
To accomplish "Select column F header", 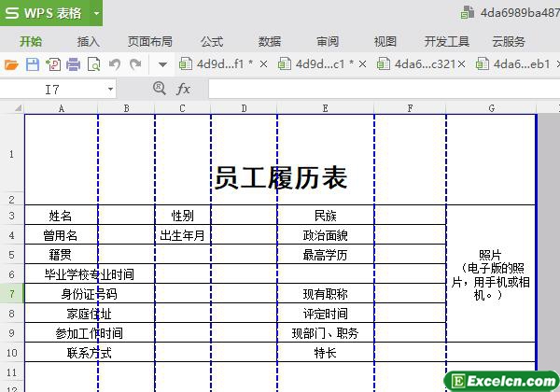I will (x=410, y=108).
